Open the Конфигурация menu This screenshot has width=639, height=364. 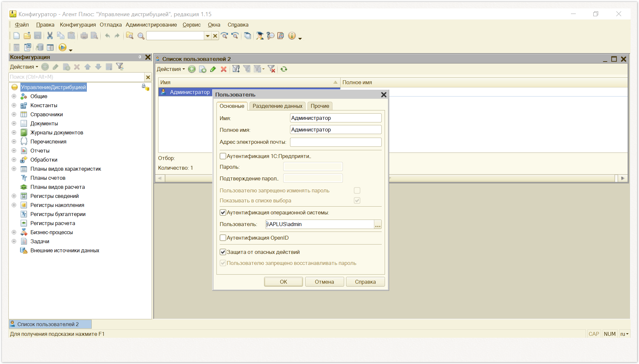coord(78,25)
